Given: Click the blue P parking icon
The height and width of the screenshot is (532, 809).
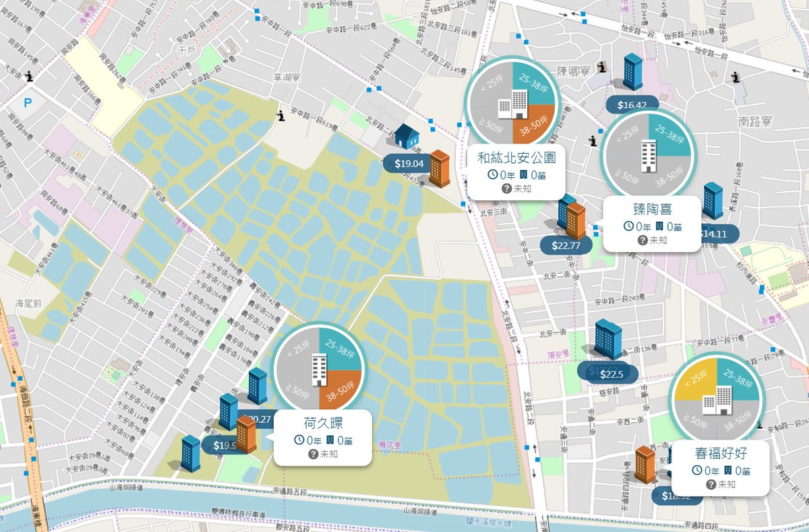Looking at the screenshot, I should [28, 103].
